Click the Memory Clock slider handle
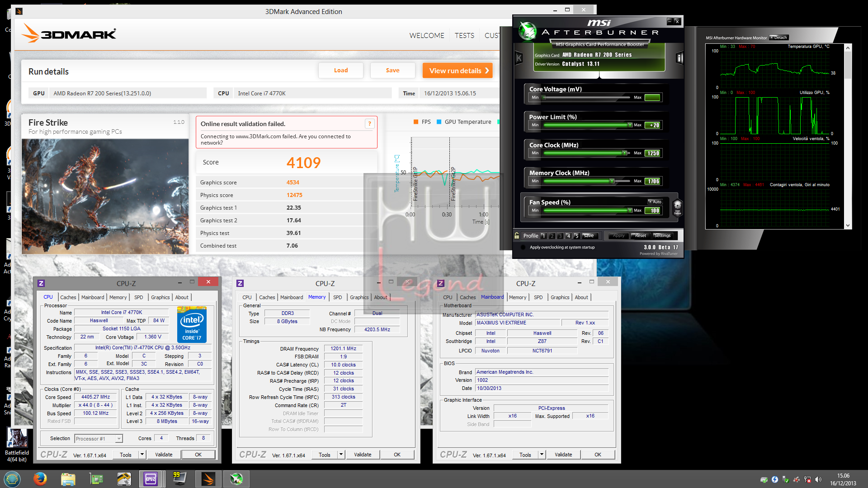The height and width of the screenshot is (488, 868). coord(612,181)
